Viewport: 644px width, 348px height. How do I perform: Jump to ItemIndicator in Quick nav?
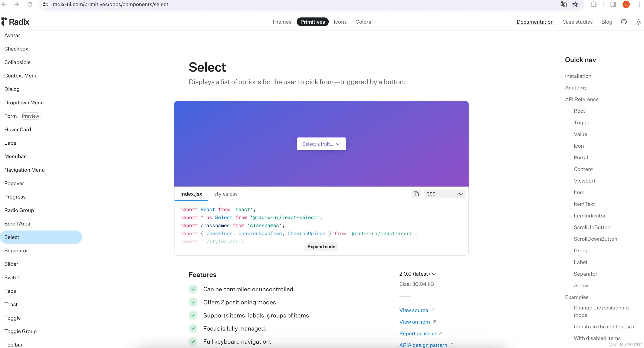[589, 216]
